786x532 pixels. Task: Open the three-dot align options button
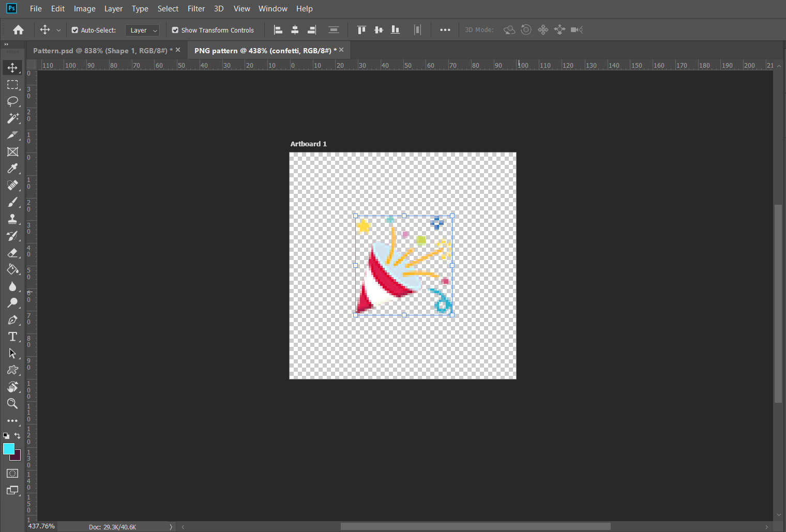(x=445, y=30)
